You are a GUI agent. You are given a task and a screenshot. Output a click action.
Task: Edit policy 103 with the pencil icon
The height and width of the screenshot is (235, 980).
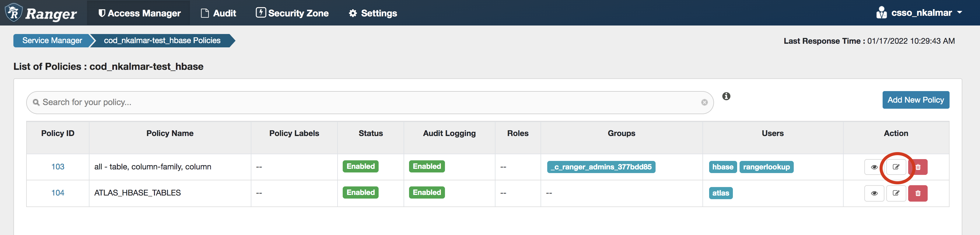(x=896, y=167)
